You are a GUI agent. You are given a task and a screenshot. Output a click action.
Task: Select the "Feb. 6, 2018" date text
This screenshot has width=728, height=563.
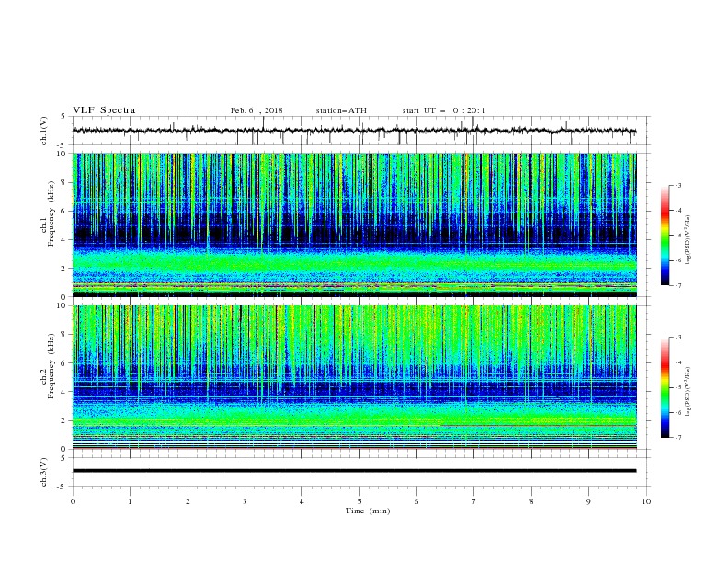(256, 110)
